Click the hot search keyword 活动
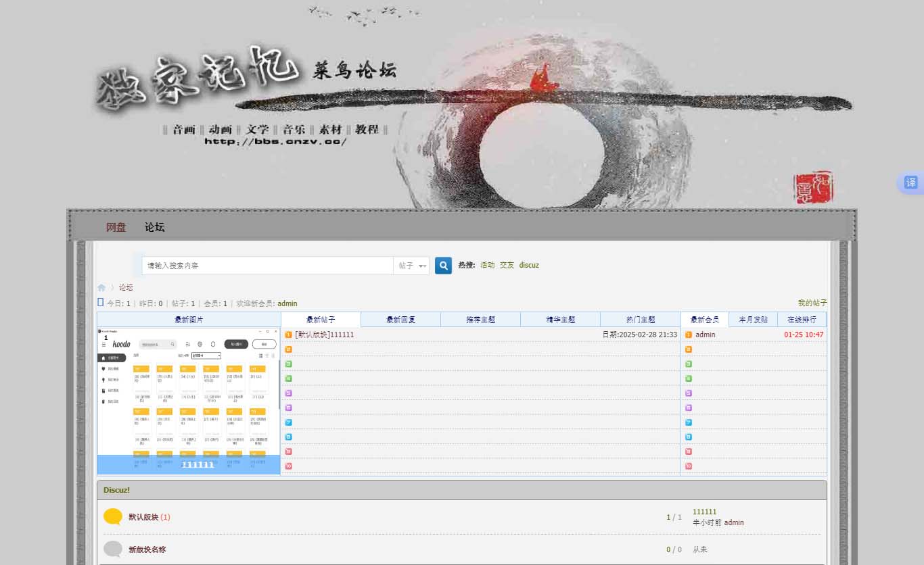924x565 pixels. point(487,265)
